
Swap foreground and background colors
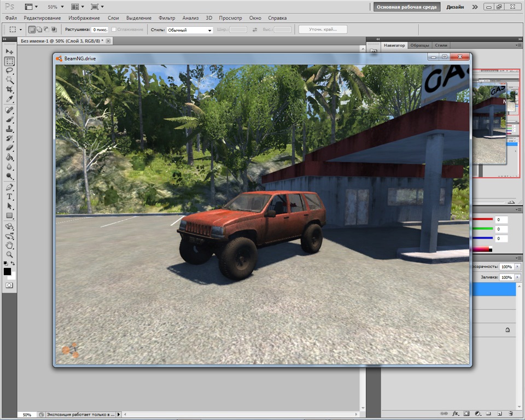pyautogui.click(x=13, y=264)
